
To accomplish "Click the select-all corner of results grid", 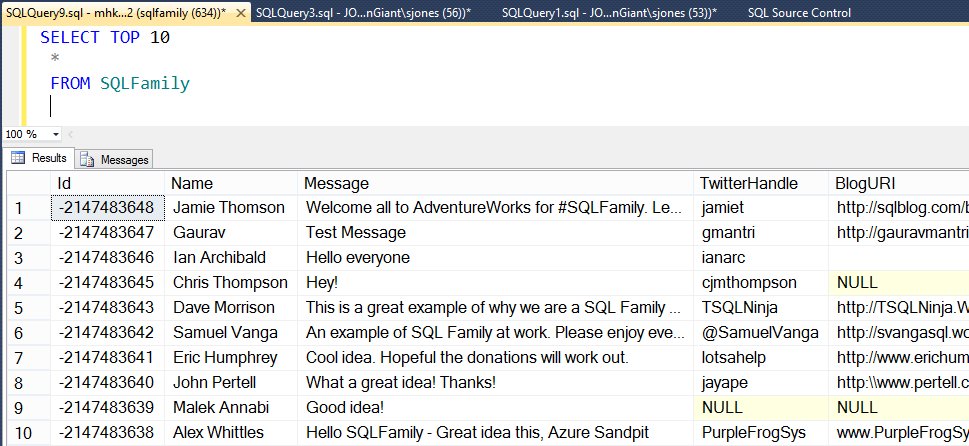I will click(x=28, y=183).
